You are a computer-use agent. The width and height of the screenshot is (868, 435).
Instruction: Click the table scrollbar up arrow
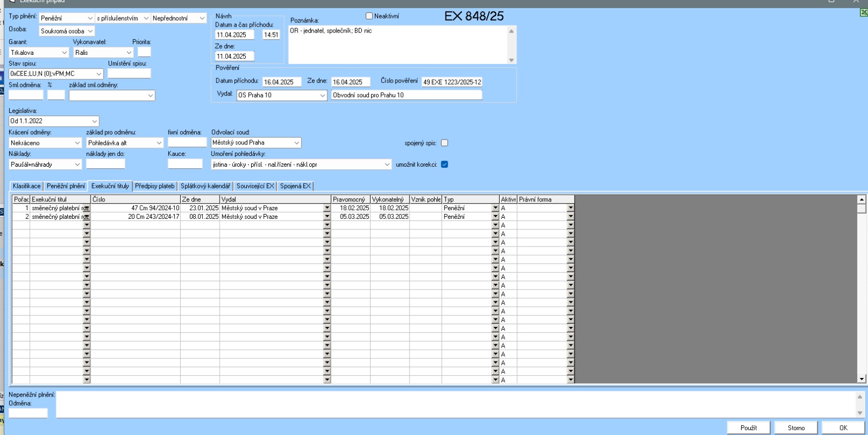click(x=861, y=199)
